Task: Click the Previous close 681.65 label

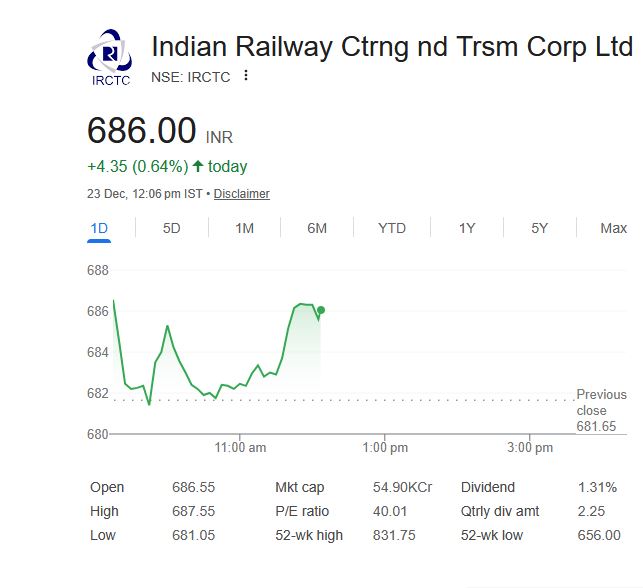Action: click(601, 410)
